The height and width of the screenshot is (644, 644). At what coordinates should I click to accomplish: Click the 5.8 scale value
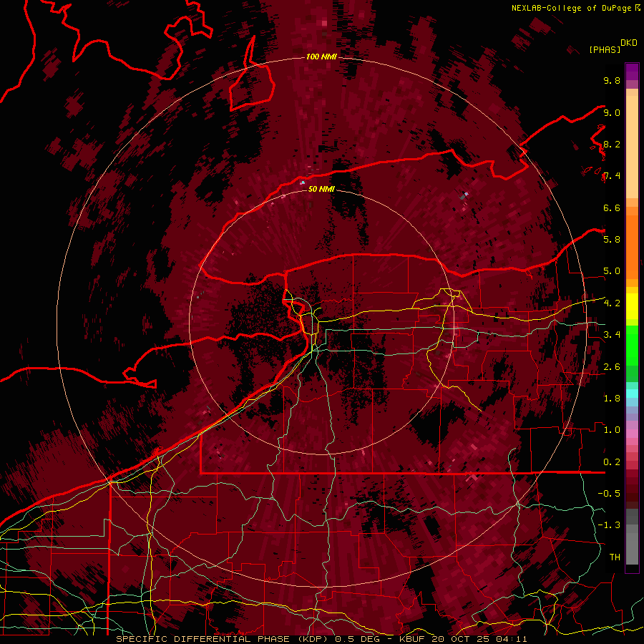[x=612, y=239]
